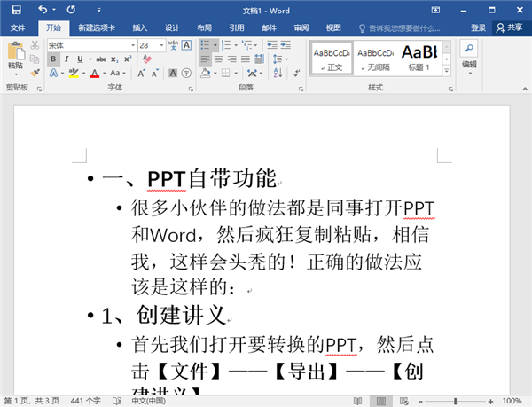
Task: Switch to the 新建选项卡 tab
Action: coord(97,27)
